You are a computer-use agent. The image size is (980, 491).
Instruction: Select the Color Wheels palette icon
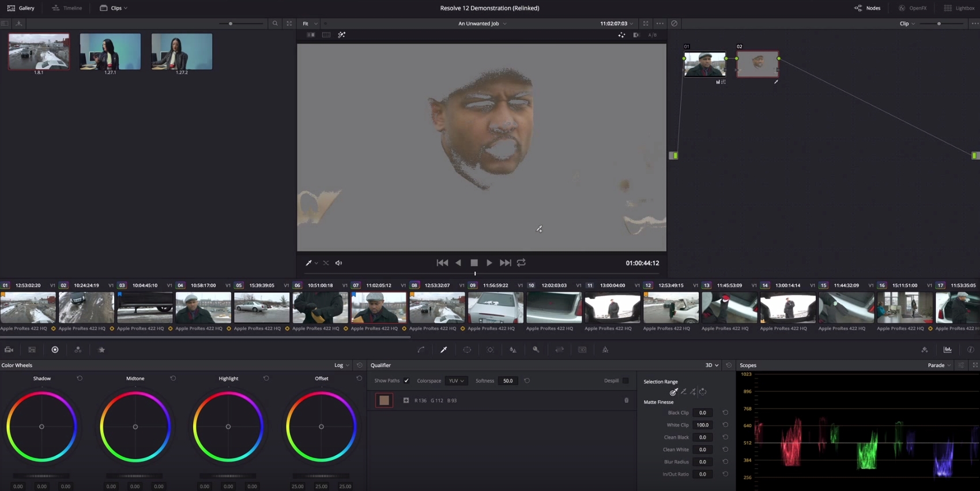pos(55,350)
